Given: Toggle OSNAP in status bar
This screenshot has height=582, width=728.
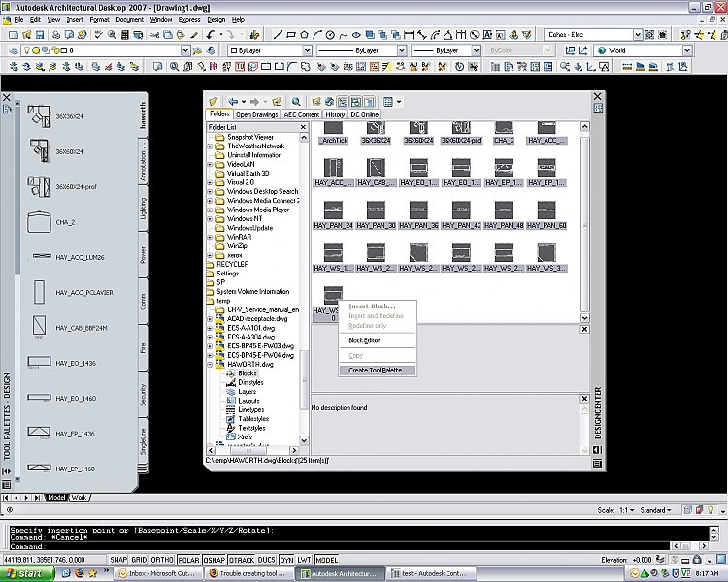Looking at the screenshot, I should [x=215, y=560].
